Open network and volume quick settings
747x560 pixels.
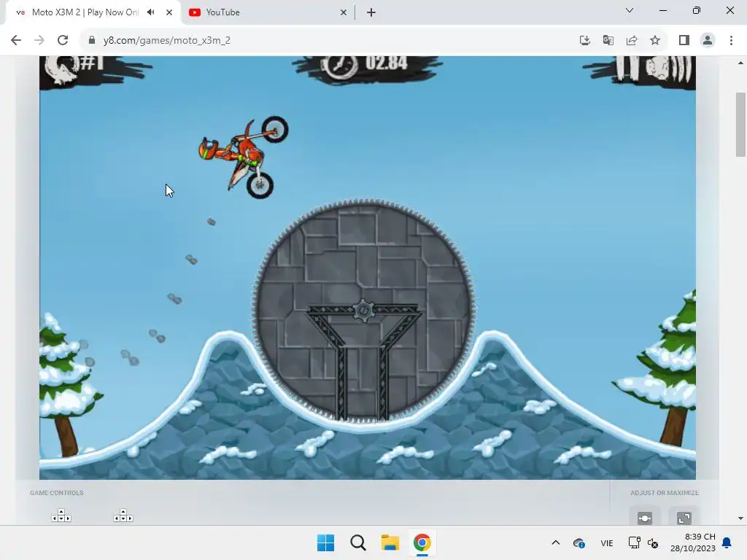point(643,542)
